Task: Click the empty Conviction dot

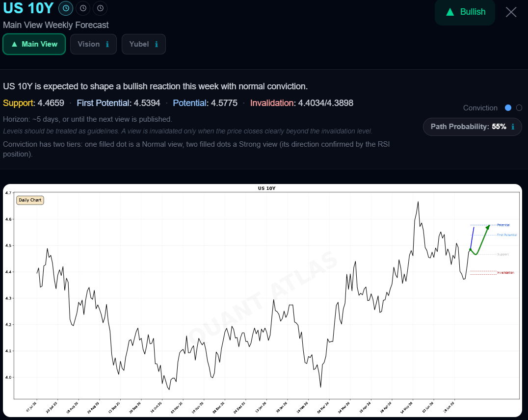Action: click(519, 108)
